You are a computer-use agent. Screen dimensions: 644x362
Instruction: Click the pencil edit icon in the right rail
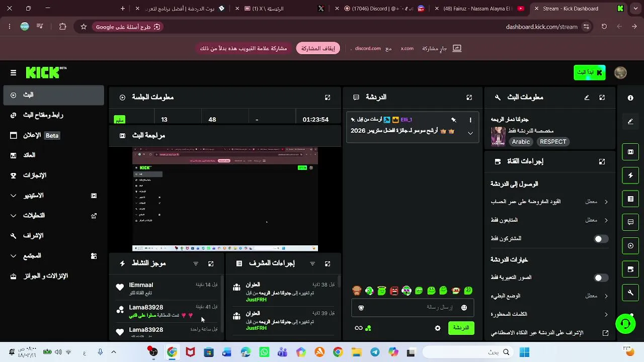click(630, 121)
